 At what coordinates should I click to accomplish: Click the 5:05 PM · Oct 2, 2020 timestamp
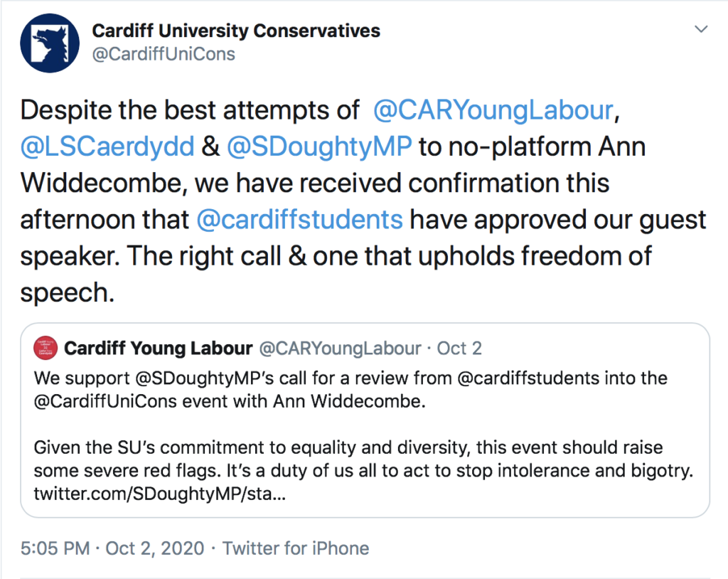click(x=112, y=548)
